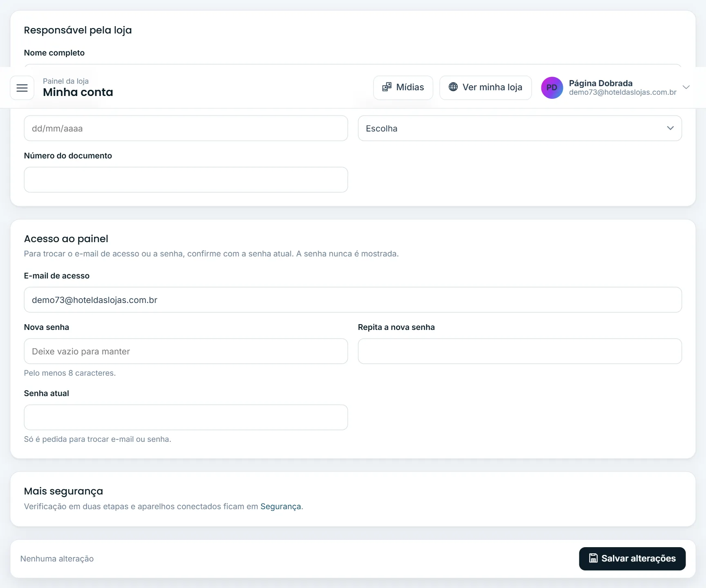Click the Mídias button
706x588 pixels.
tap(403, 87)
